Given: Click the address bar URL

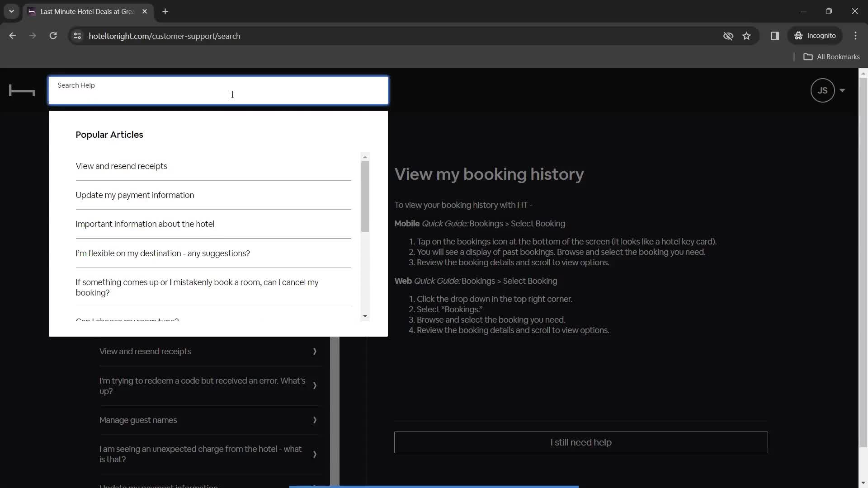Looking at the screenshot, I should click(x=165, y=36).
